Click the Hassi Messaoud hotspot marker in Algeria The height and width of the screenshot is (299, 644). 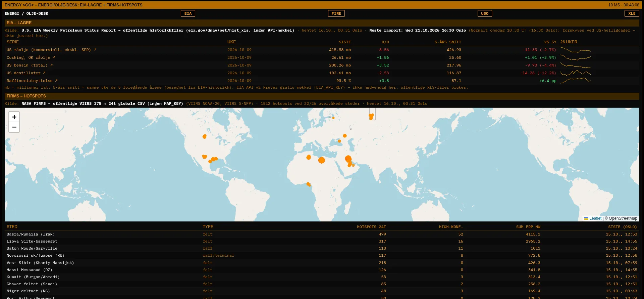point(309,157)
